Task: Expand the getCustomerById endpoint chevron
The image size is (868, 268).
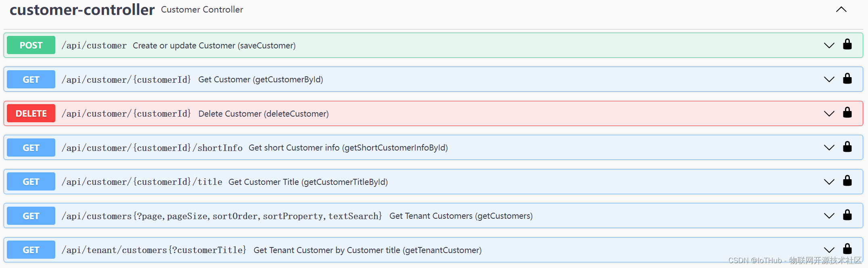Action: pyautogui.click(x=829, y=80)
